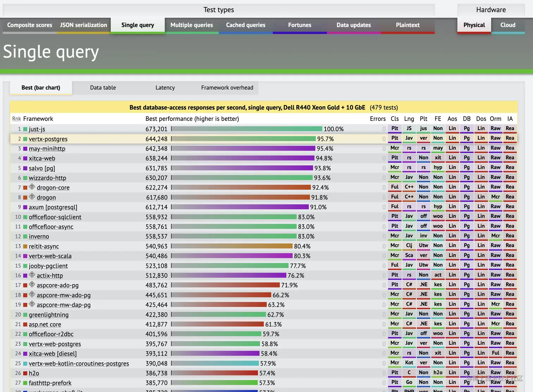Click the Lng column header
This screenshot has width=533, height=392.
tap(409, 119)
